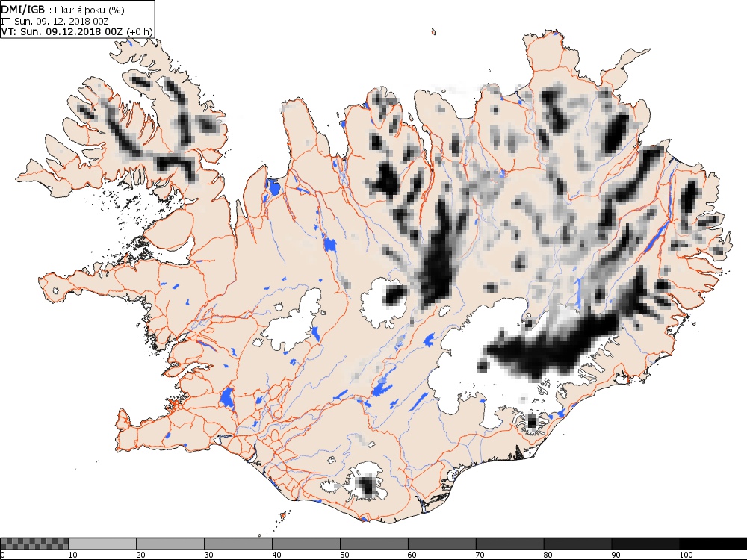Image resolution: width=747 pixels, height=560 pixels.
Task: Click the legend label '10'
Action: coord(73,555)
